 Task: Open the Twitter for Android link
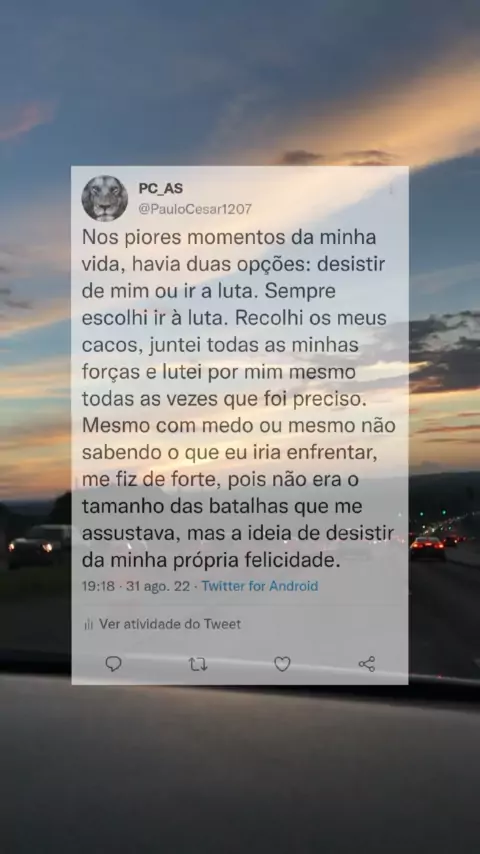coord(260,586)
